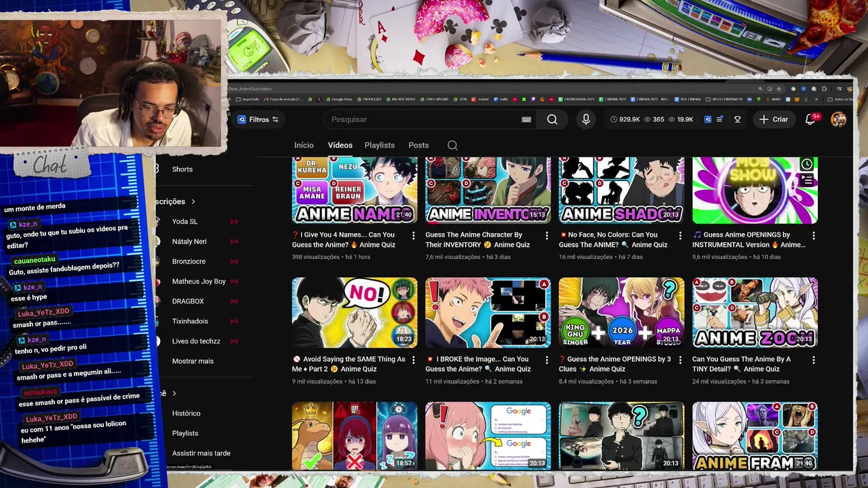Viewport: 868px width, 488px height.
Task: Play the Anya Google thumbnail video
Action: [x=488, y=436]
